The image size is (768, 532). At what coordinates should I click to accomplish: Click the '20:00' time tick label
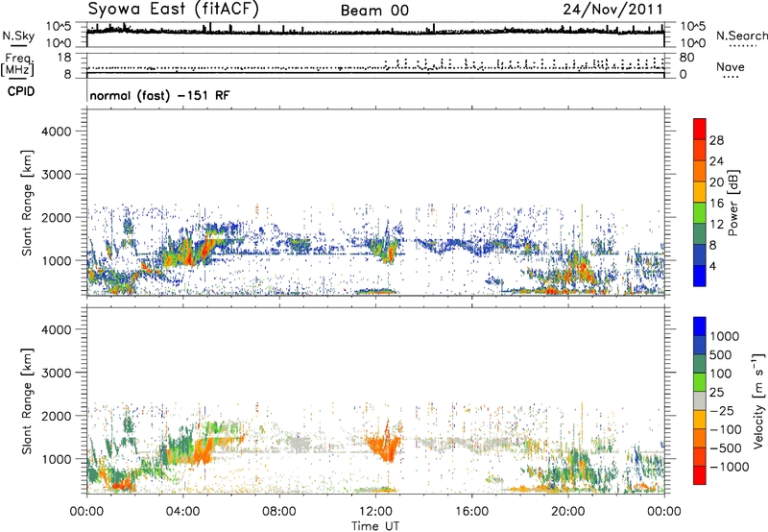tap(567, 512)
